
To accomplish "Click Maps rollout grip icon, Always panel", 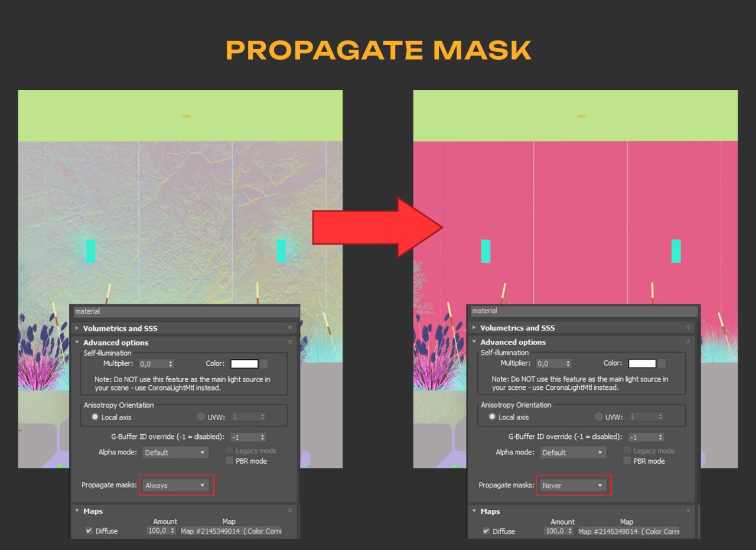I will click(290, 510).
